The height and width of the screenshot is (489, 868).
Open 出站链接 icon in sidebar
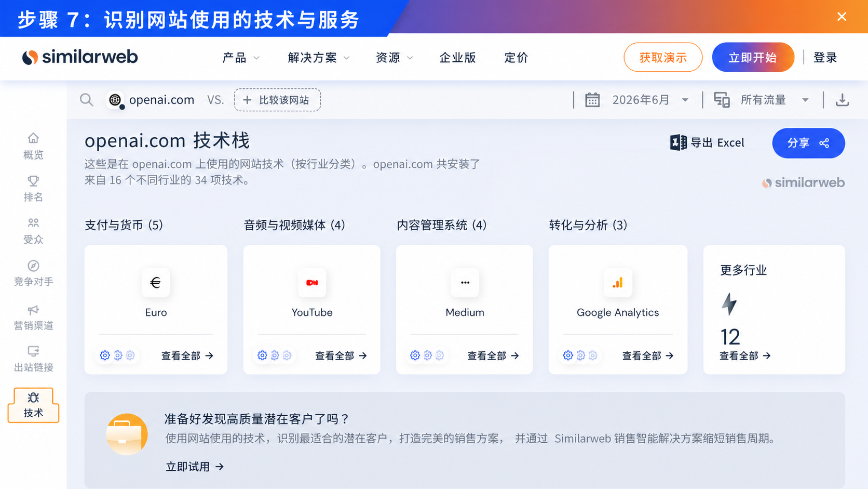pos(33,351)
